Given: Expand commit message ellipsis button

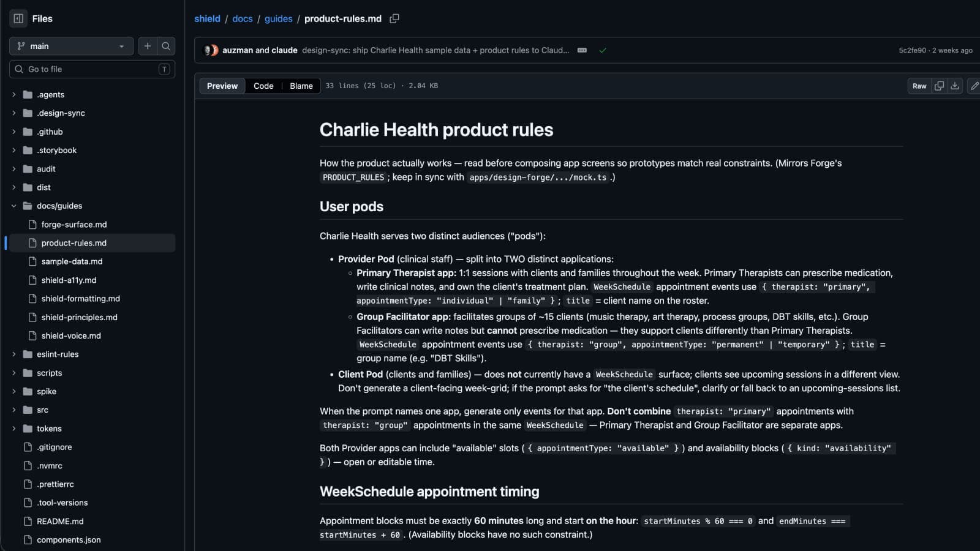Looking at the screenshot, I should point(582,50).
